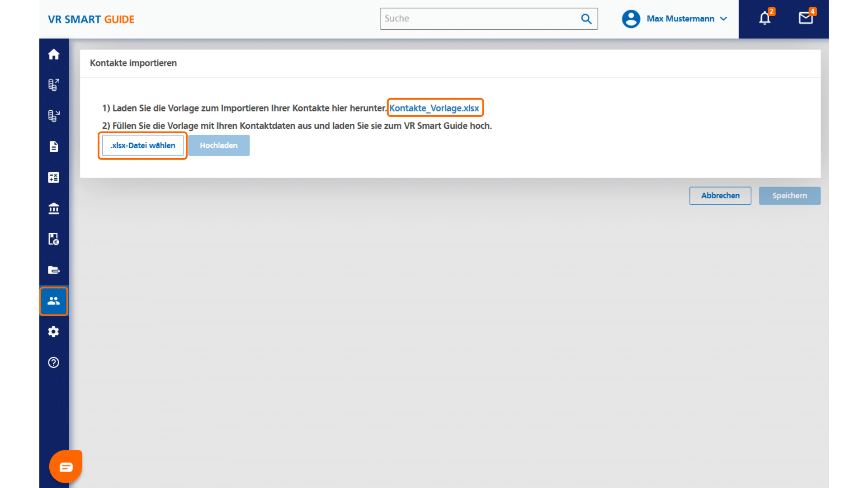The height and width of the screenshot is (488, 868).
Task: Click the Abbrechen button
Action: click(x=720, y=196)
